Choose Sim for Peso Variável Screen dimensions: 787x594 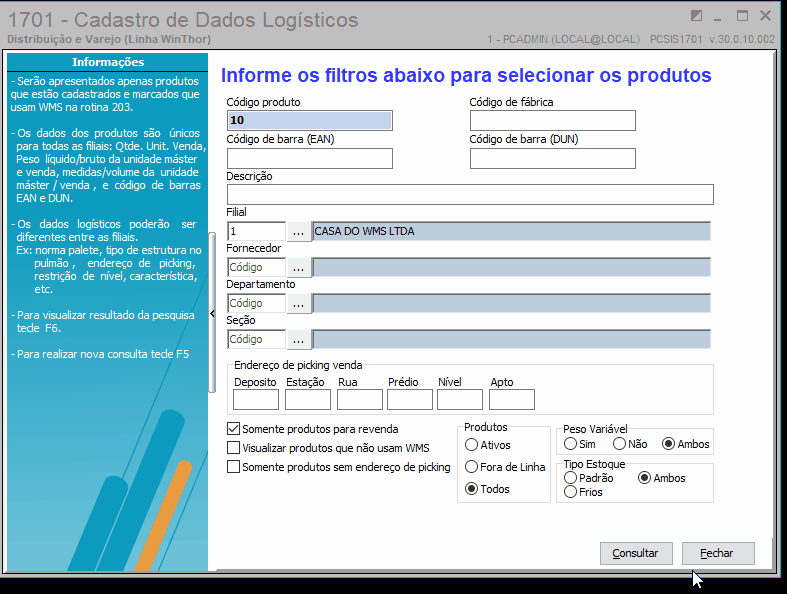coord(570,444)
